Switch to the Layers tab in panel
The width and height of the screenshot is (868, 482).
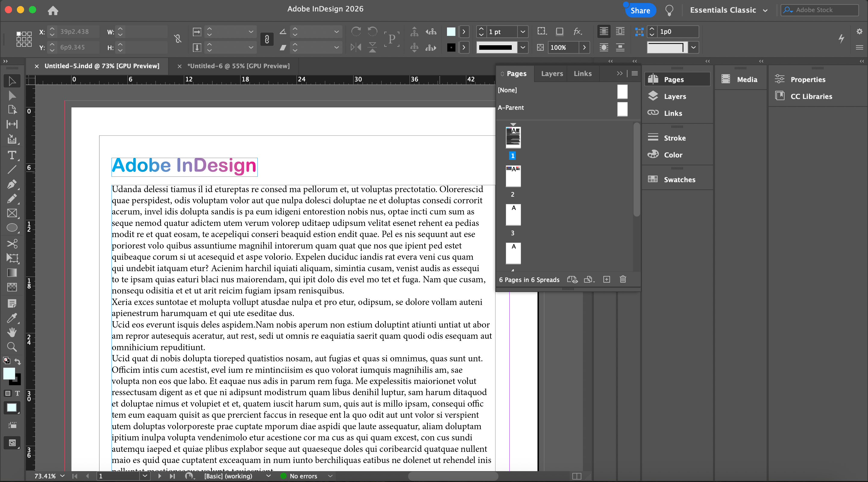point(552,74)
